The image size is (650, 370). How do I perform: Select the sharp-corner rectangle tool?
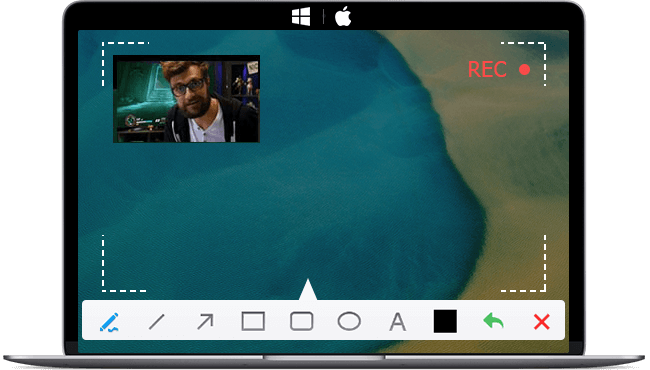coord(253,322)
